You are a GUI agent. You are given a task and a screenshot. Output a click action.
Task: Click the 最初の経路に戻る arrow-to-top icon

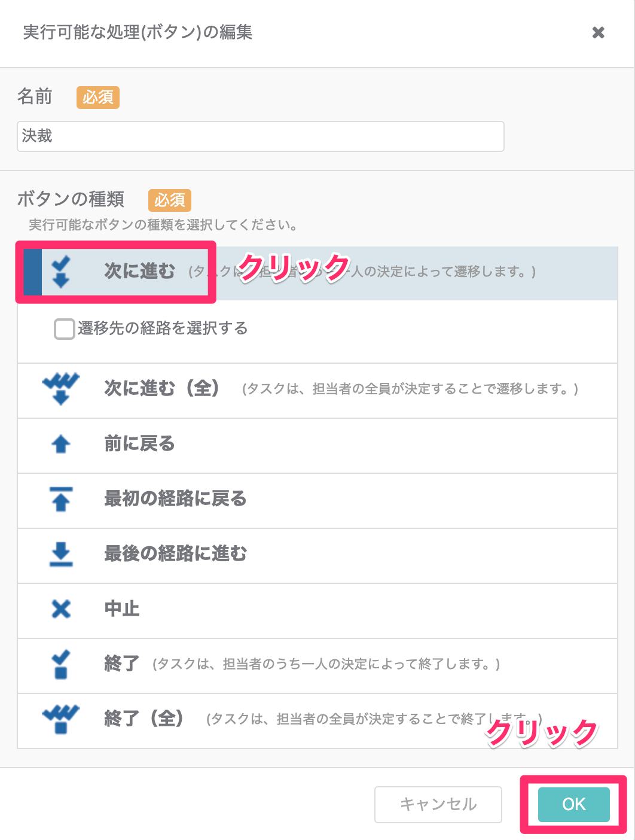[x=60, y=499]
